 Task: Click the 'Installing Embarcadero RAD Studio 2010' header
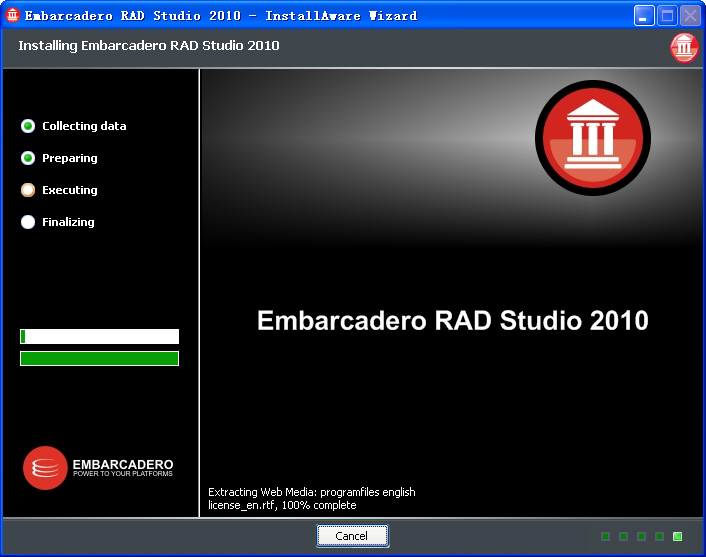coord(149,45)
